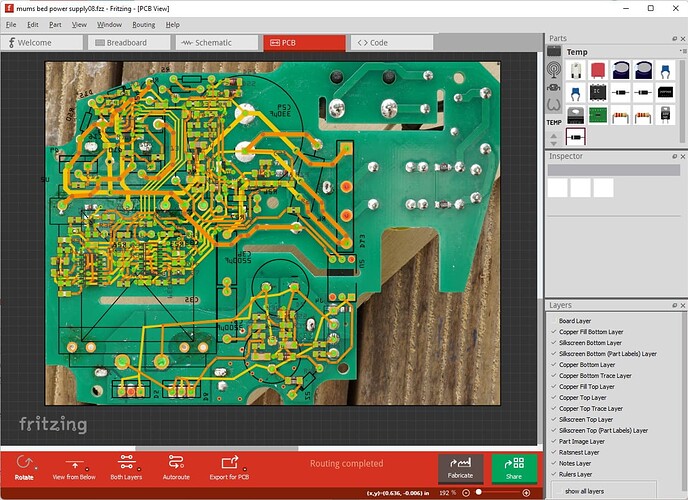Open the Rotate options dropdown dot

pos(36,468)
